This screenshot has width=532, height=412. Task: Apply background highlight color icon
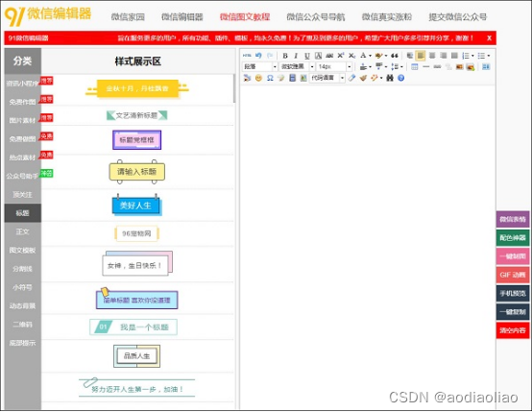click(x=378, y=56)
